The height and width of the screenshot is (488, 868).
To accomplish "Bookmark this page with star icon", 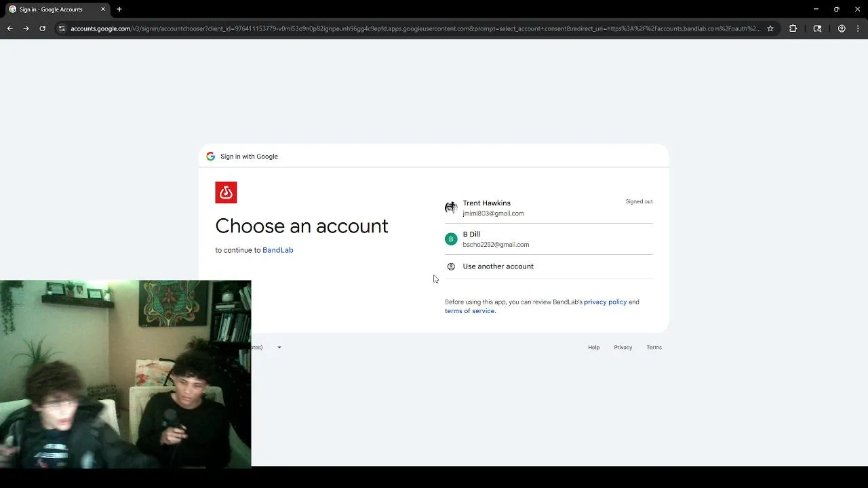I will (x=770, y=28).
